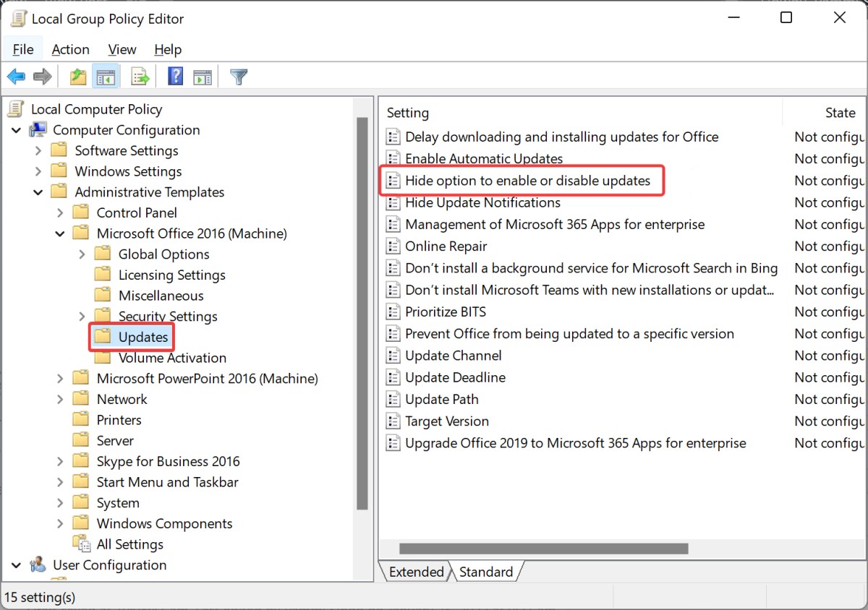The width and height of the screenshot is (868, 610).
Task: Open the File menu
Action: (x=23, y=49)
